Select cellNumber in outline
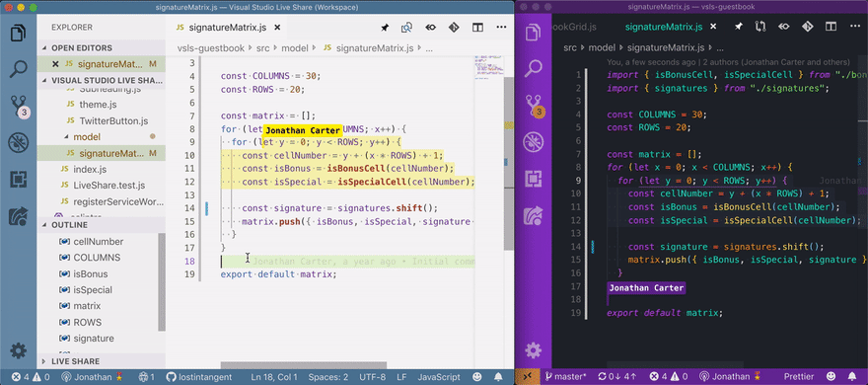The width and height of the screenshot is (868, 385). coord(99,242)
